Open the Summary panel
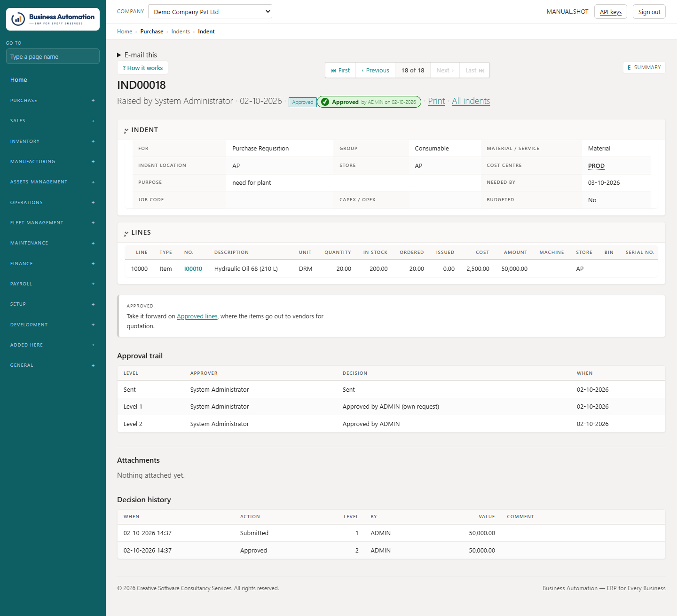 pyautogui.click(x=644, y=67)
